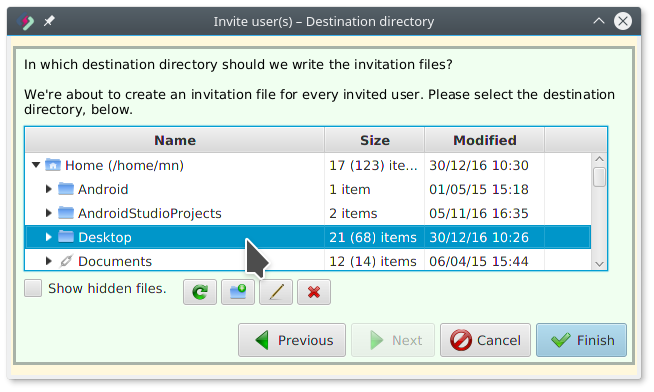Click modified date '30/12/16 10:26'
Image resolution: width=654 pixels, height=392 pixels.
pyautogui.click(x=479, y=237)
